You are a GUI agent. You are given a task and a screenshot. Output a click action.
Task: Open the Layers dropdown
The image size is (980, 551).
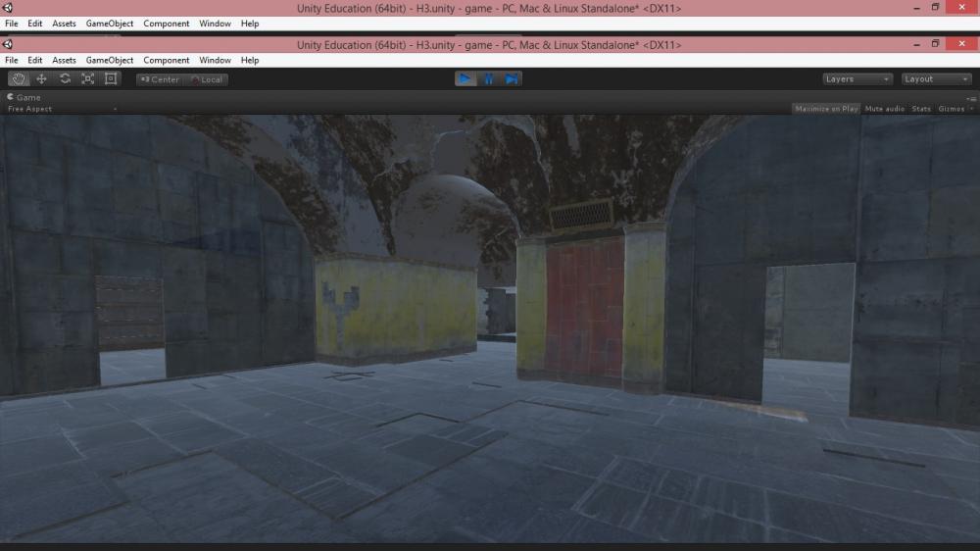pos(857,79)
